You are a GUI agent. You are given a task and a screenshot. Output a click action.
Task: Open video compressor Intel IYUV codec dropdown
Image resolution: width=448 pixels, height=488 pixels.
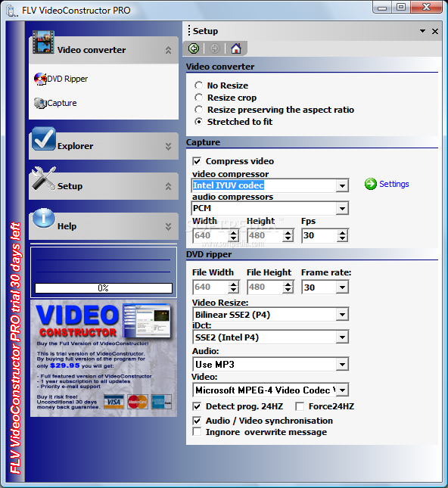342,186
